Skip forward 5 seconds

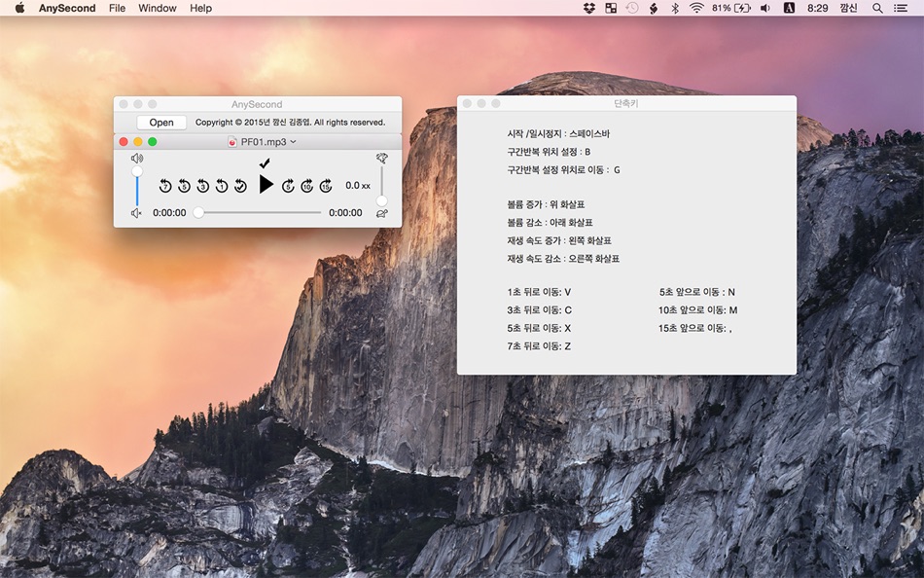coord(289,185)
